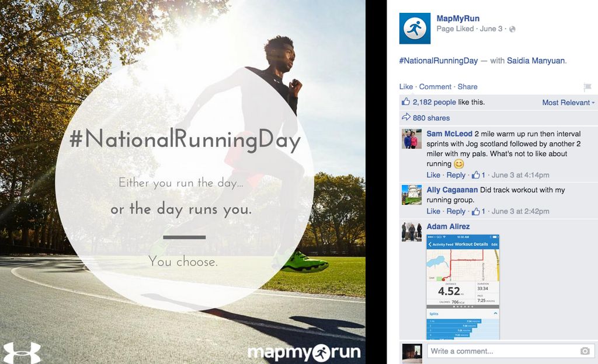This screenshot has width=598, height=364.
Task: Open the MapMyRun page profile picture
Action: pyautogui.click(x=415, y=28)
